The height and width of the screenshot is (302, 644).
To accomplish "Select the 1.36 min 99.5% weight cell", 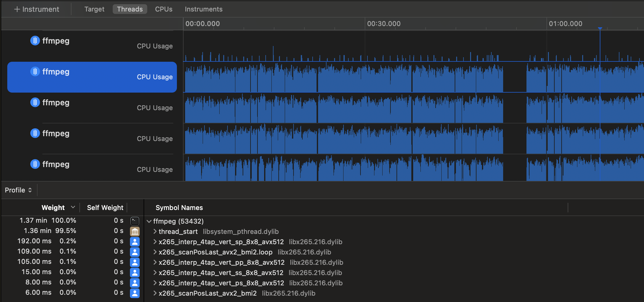I will (x=50, y=231).
